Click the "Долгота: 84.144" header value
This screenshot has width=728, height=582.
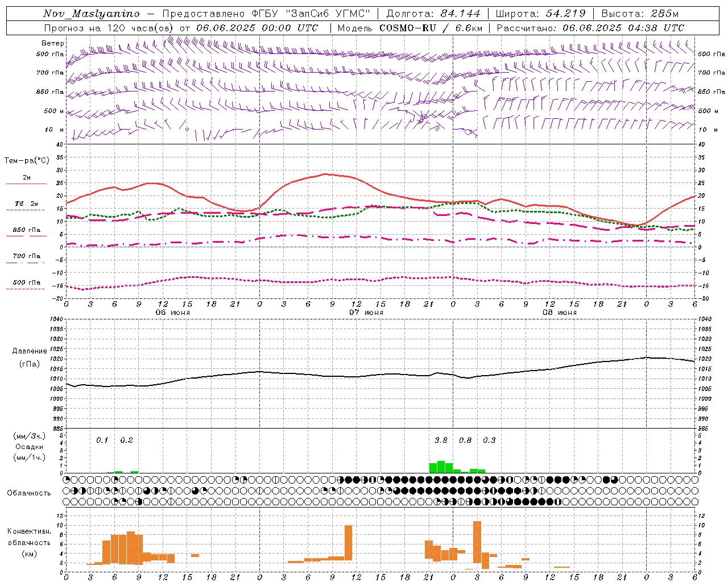(433, 14)
